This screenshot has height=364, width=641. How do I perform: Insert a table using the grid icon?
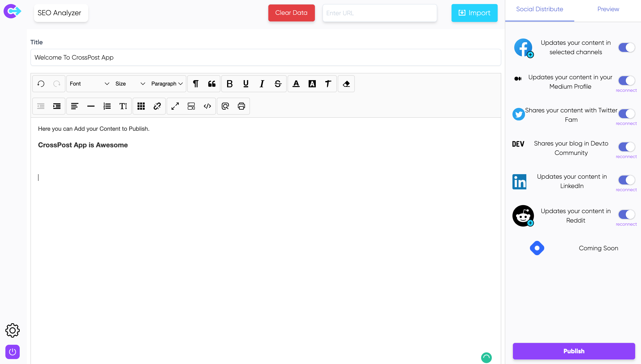141,106
